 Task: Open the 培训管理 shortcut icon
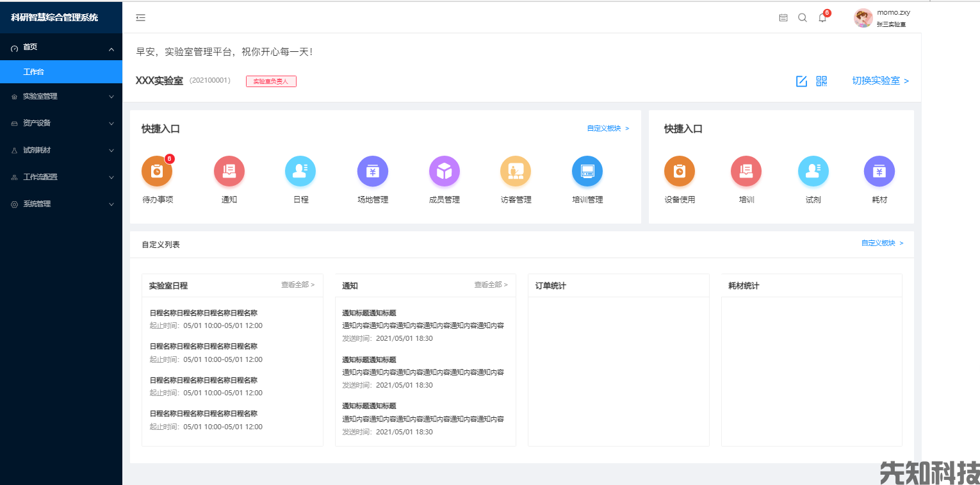[x=587, y=171]
